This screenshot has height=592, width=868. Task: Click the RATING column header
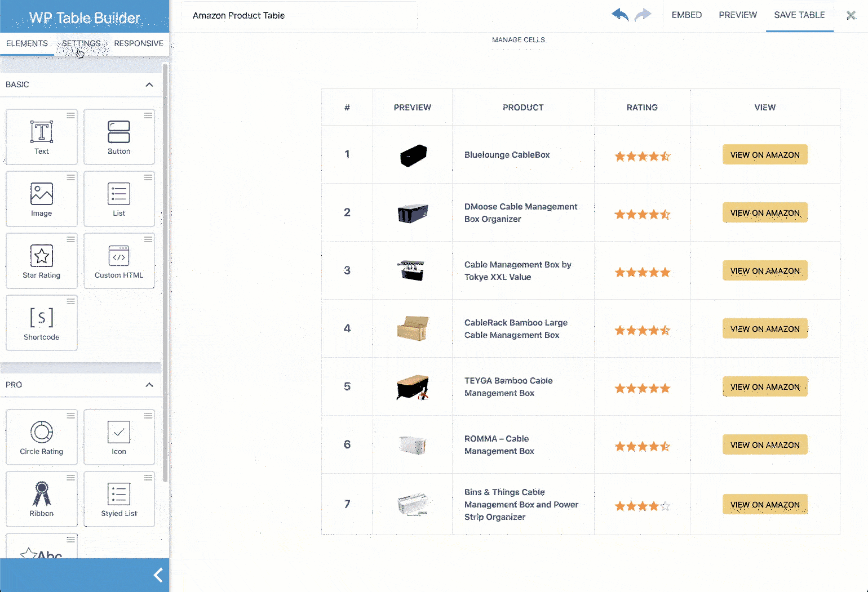click(x=642, y=107)
